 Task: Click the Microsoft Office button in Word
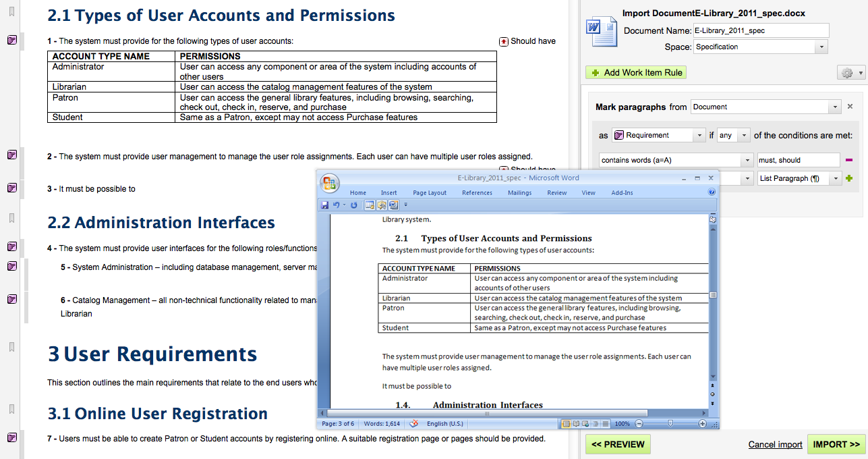coord(330,184)
